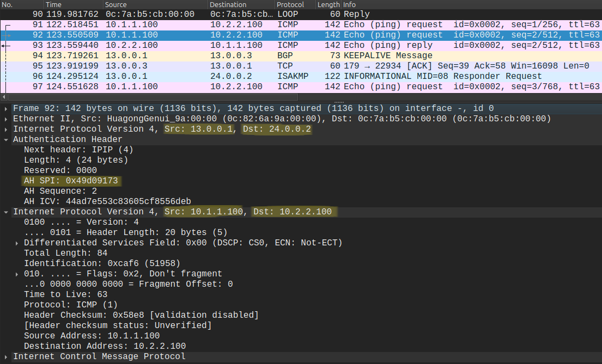Collapse the Authentication Header node
The width and height of the screenshot is (602, 364).
pyautogui.click(x=6, y=140)
